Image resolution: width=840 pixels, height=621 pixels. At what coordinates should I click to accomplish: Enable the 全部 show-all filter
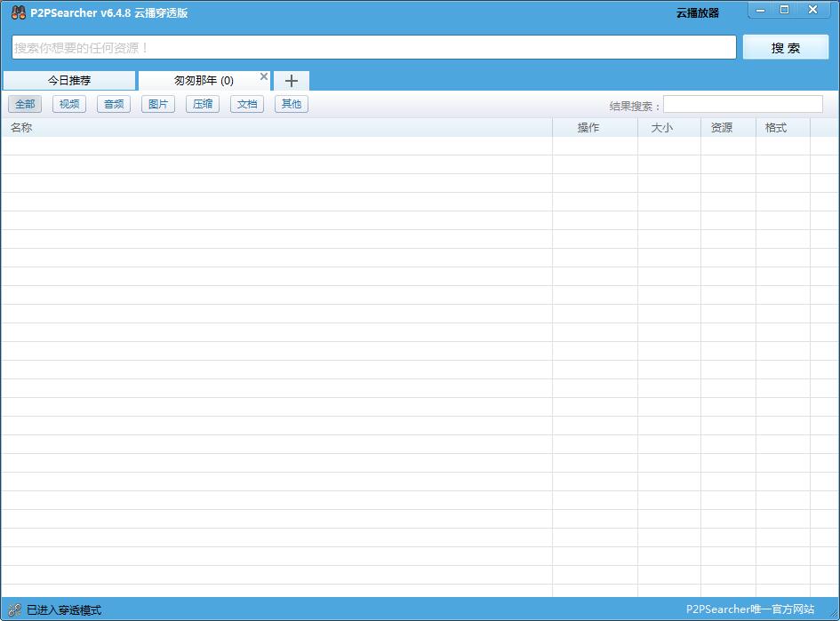24,104
